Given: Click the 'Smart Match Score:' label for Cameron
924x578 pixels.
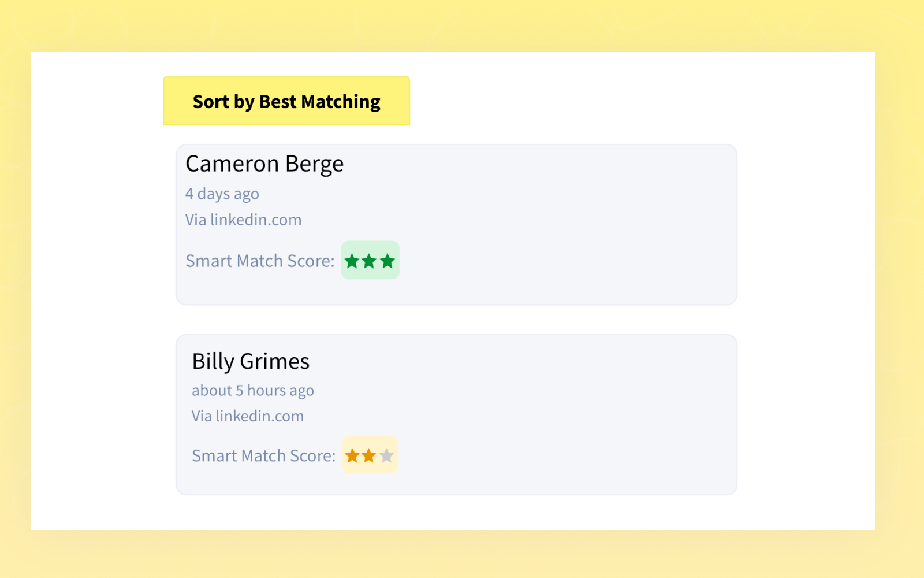Looking at the screenshot, I should click(x=259, y=261).
